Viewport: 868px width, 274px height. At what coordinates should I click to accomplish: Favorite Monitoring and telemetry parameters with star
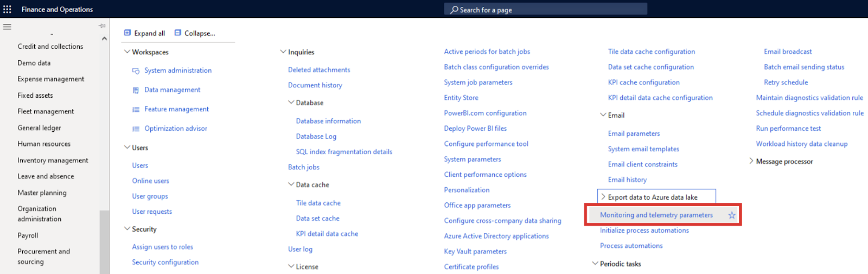point(732,215)
